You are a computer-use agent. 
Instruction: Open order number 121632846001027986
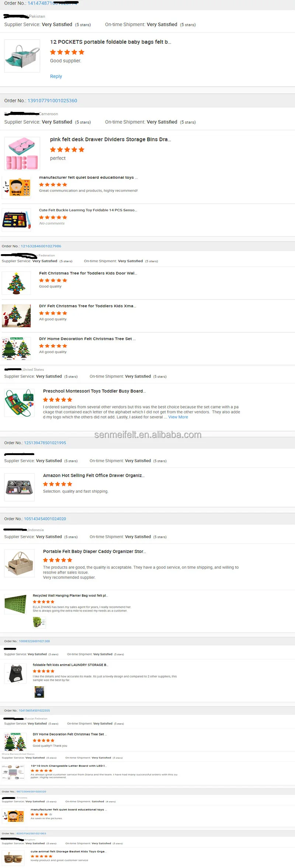pyautogui.click(x=41, y=246)
